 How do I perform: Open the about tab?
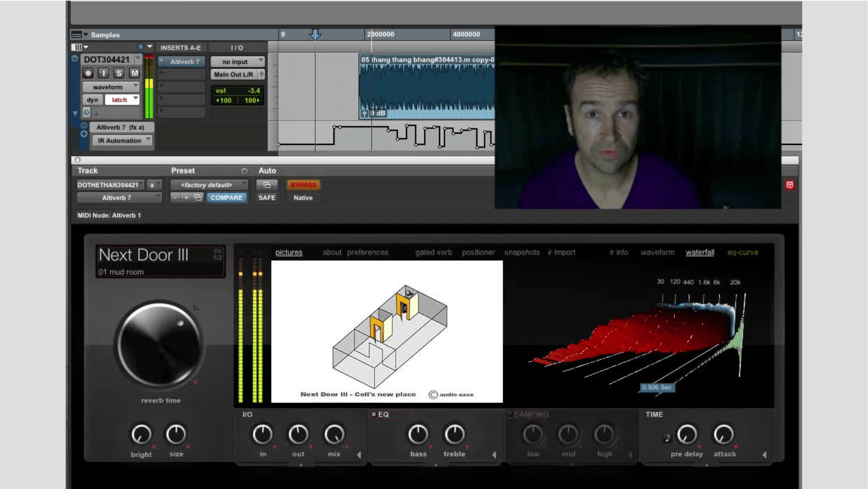[332, 252]
